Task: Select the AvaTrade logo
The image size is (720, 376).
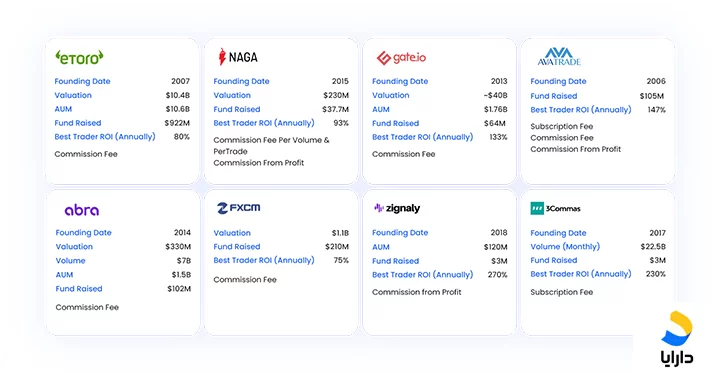Action: 559,57
